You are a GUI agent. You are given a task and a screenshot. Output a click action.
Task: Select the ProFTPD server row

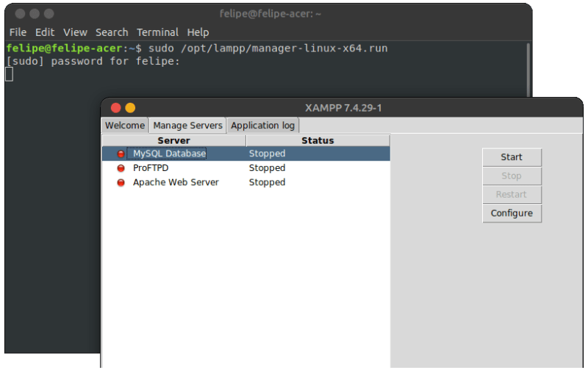pos(246,168)
